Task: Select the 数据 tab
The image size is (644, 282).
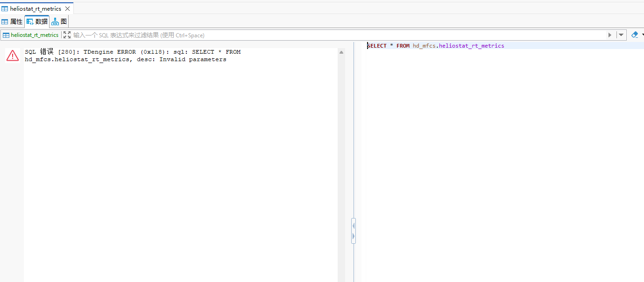Action: click(x=37, y=21)
